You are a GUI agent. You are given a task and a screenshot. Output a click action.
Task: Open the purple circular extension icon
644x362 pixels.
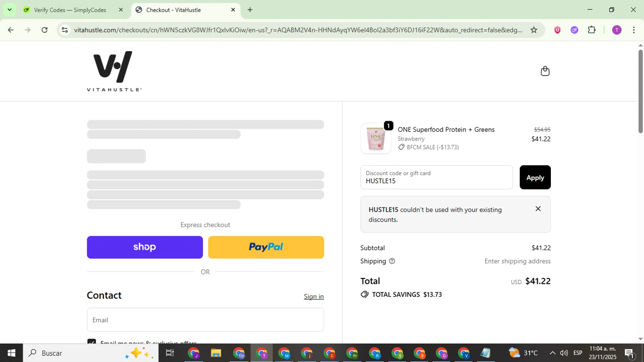pyautogui.click(x=574, y=30)
